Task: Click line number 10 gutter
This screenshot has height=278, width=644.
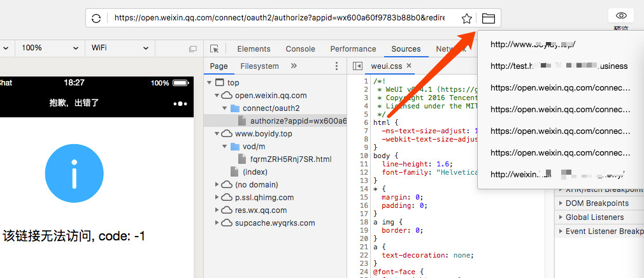Action: tap(364, 156)
